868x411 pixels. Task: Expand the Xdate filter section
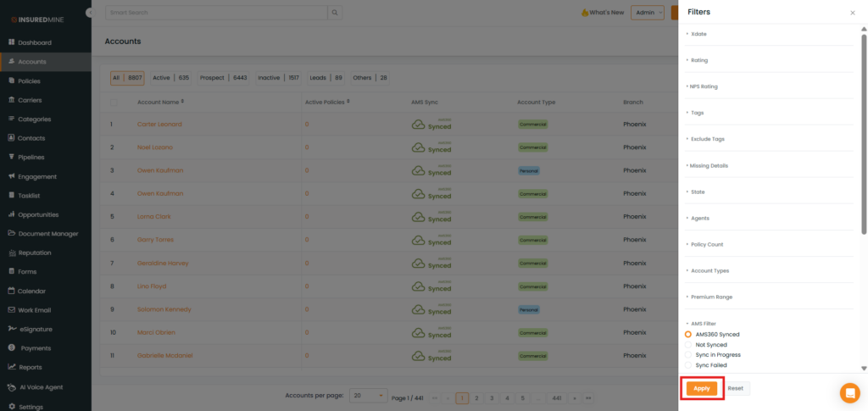(x=699, y=34)
